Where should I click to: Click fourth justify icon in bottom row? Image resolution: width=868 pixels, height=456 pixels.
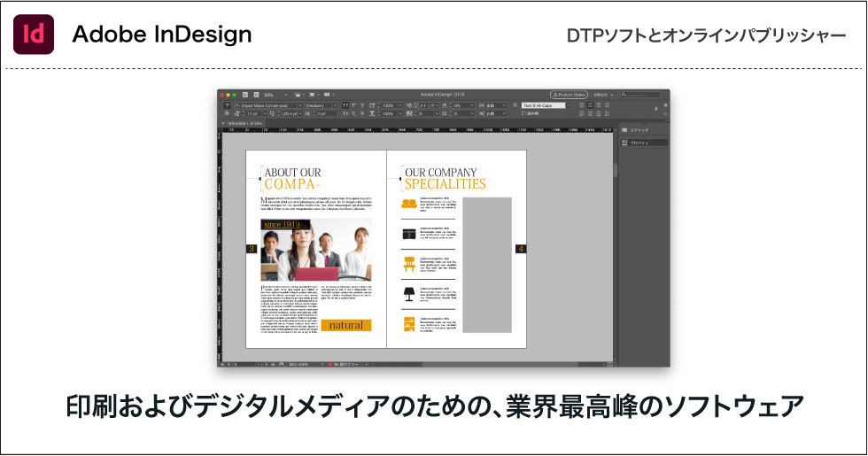click(608, 113)
